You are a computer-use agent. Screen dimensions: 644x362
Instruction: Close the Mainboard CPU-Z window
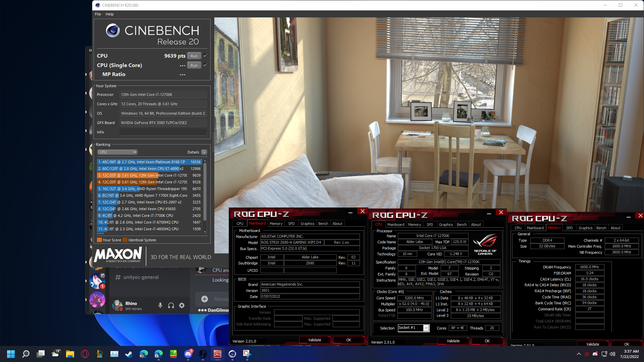(x=362, y=212)
